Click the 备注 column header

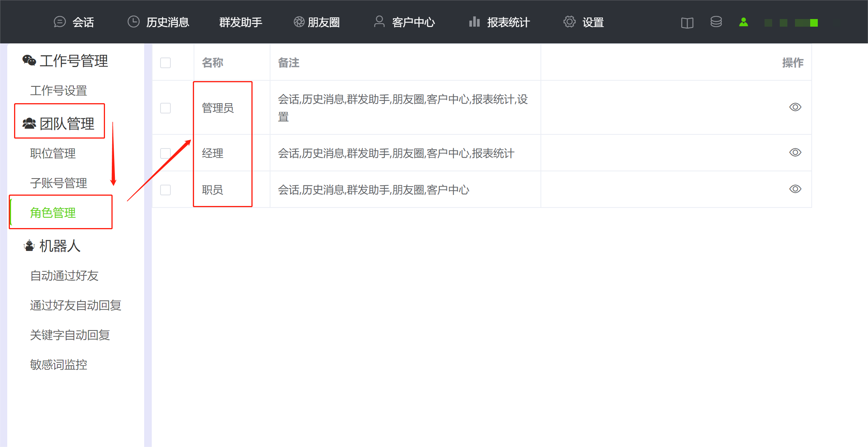[x=289, y=62]
